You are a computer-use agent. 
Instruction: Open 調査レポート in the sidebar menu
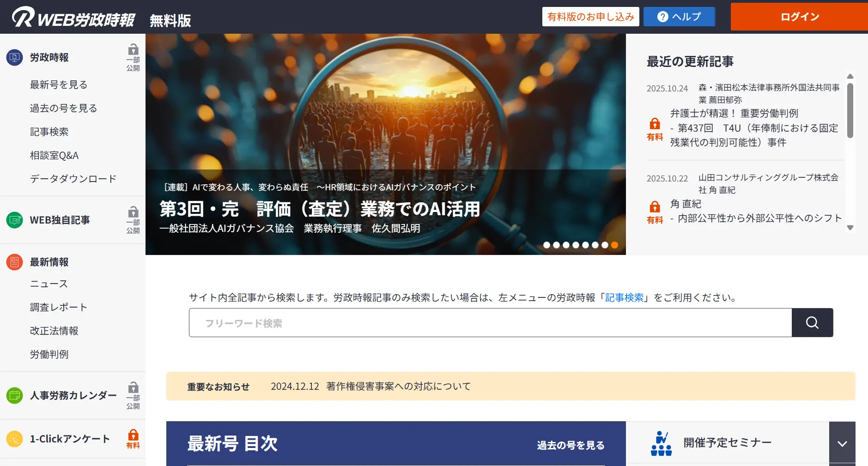point(59,307)
